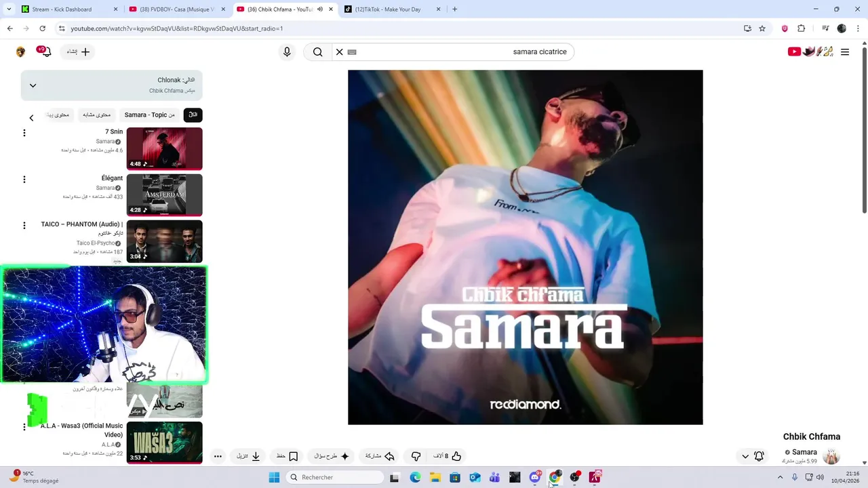
Task: Go to YouTube home via logo
Action: 811,52
